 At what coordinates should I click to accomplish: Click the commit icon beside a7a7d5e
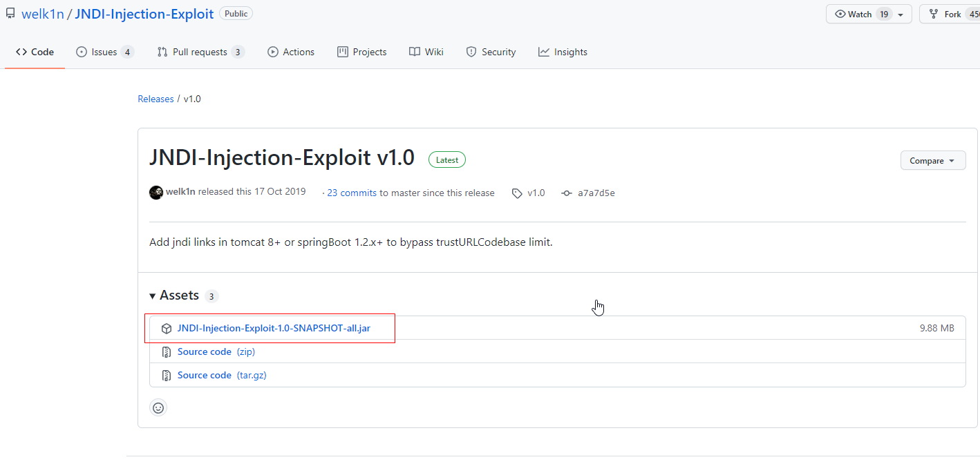point(567,193)
